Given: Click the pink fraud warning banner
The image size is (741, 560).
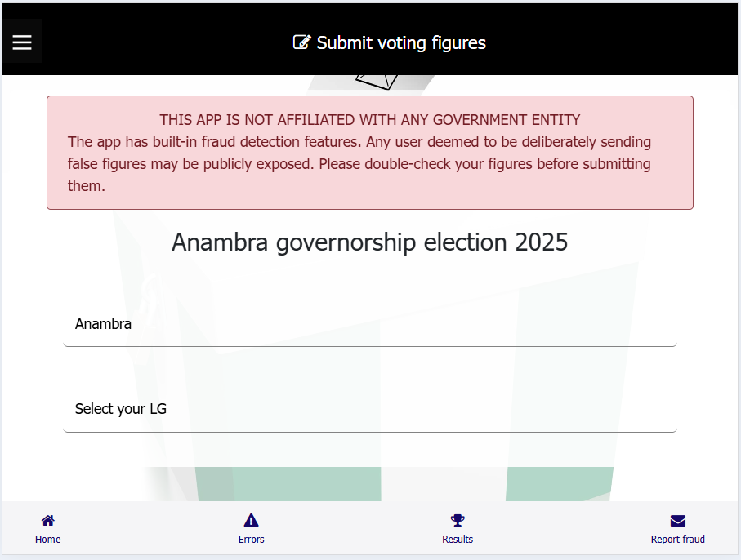Looking at the screenshot, I should click(370, 153).
